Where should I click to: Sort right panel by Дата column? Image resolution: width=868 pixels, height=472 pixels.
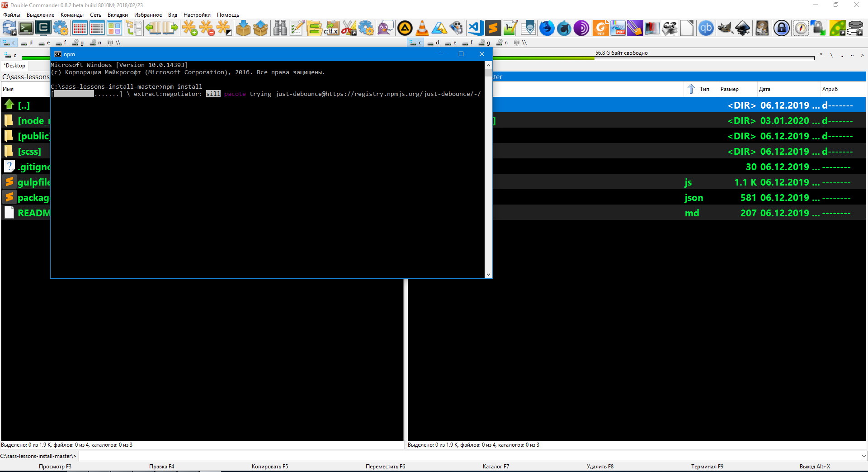tap(764, 89)
